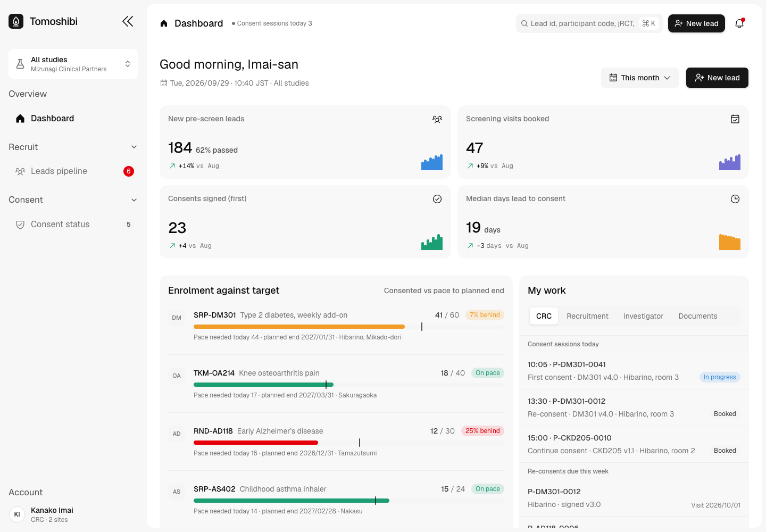Click the red RND-AD118 progress bar
Viewport: 766px width, 532px height.
click(256, 443)
